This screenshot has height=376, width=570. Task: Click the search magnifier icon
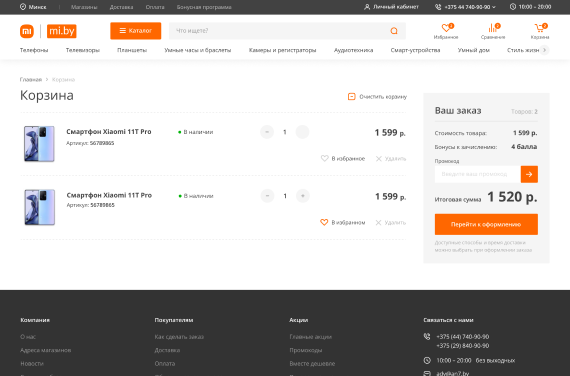(x=394, y=31)
